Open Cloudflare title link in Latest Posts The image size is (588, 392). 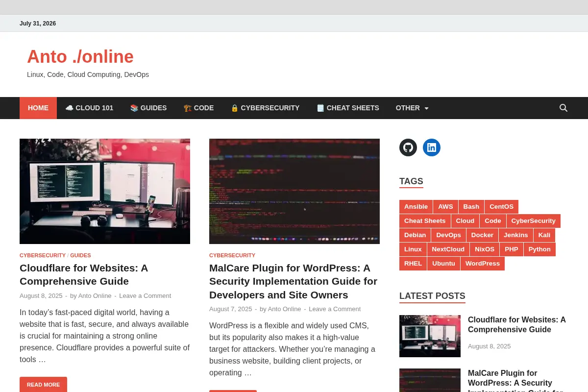tap(517, 325)
